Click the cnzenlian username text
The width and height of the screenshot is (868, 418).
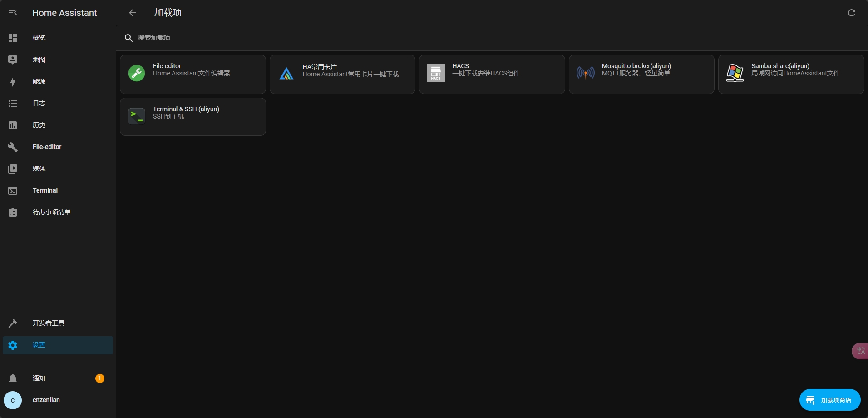click(46, 400)
